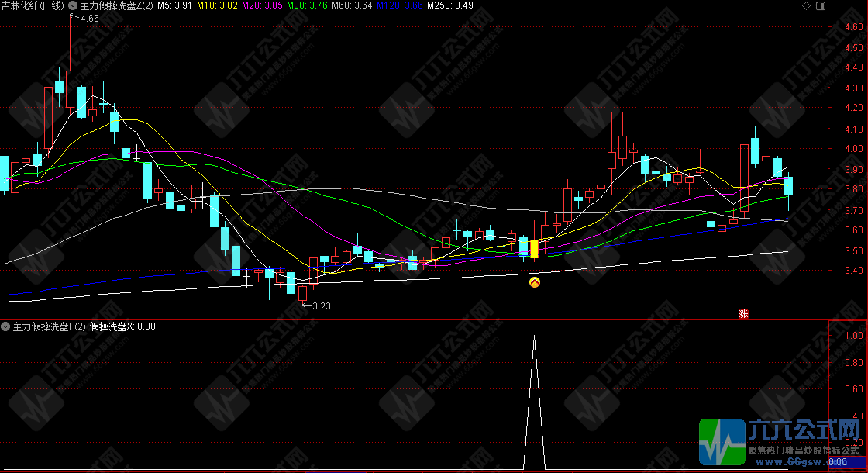Click the 4.66 high price marker
This screenshot has width=868, height=473.
(x=88, y=18)
